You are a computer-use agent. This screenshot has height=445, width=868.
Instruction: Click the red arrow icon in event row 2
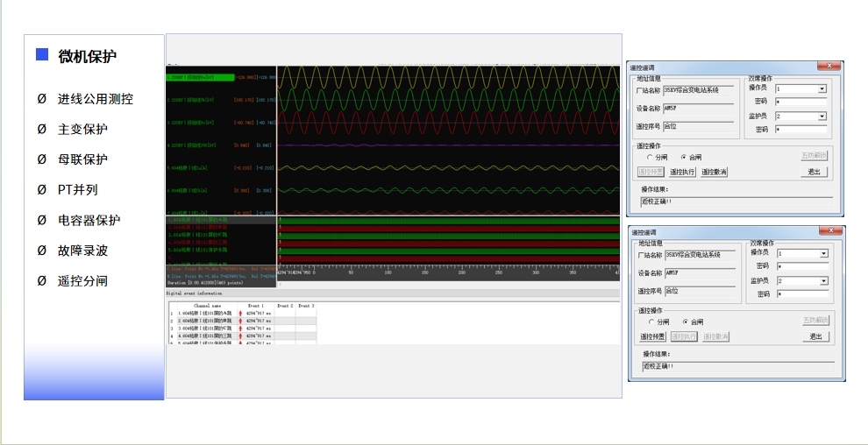(240, 321)
